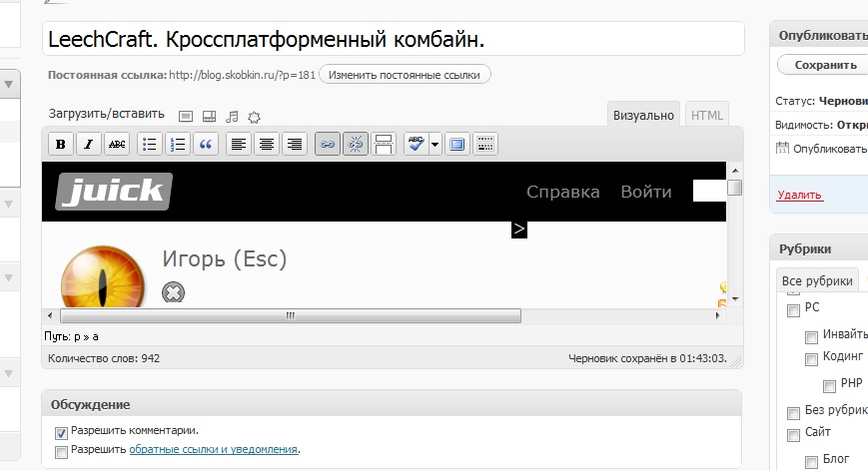Screen dimensions: 868x471
Task: Click the permalink URL text
Action: pyautogui.click(x=242, y=75)
